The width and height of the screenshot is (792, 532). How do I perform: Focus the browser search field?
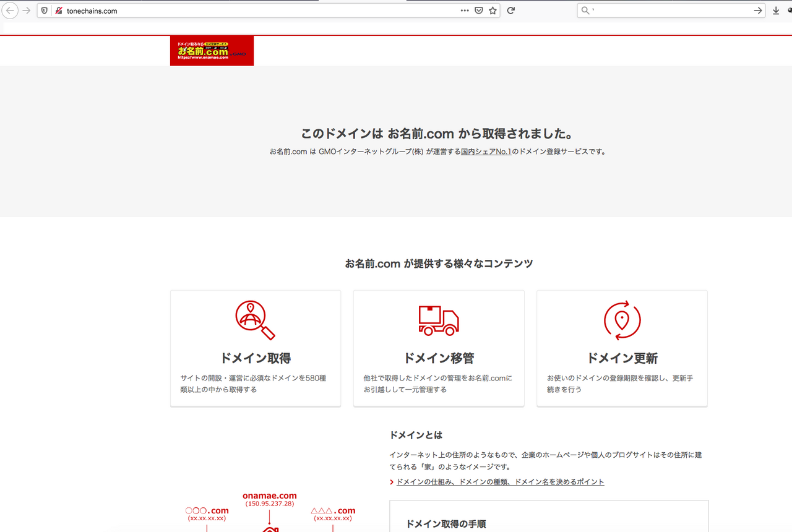(671, 11)
